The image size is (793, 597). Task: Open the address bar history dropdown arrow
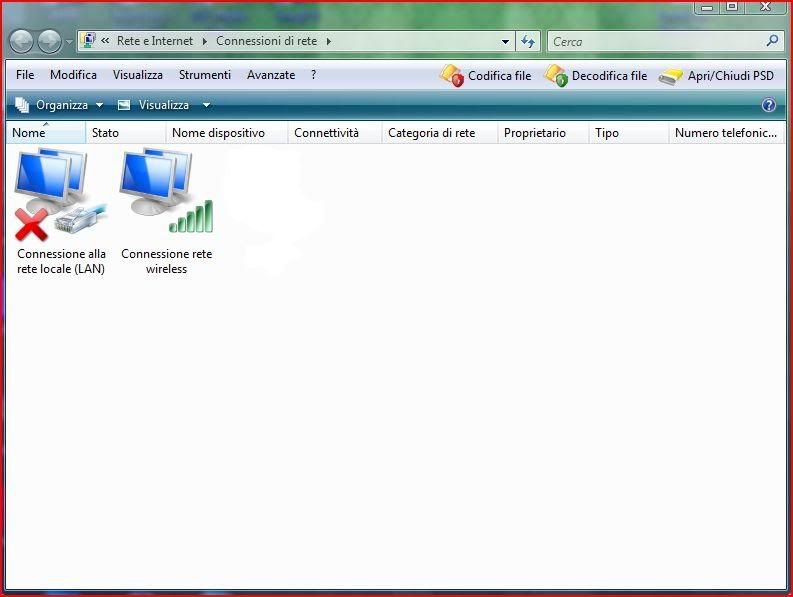(505, 41)
